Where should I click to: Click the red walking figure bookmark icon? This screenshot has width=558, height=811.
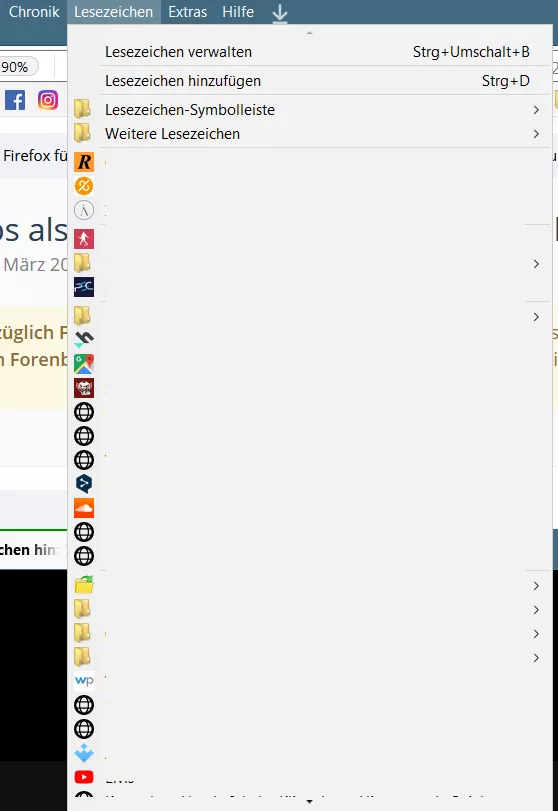click(84, 239)
